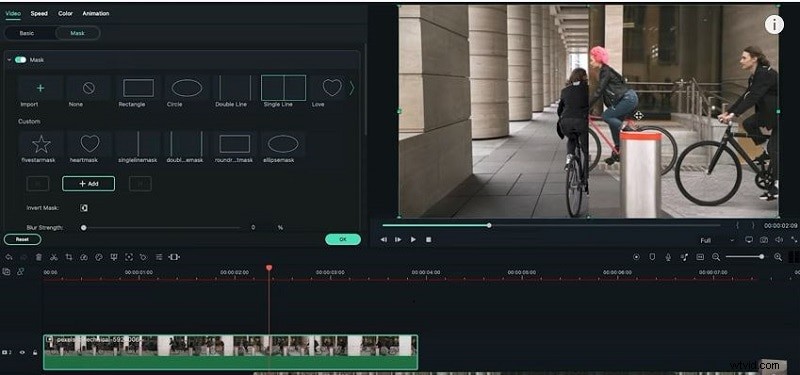Play the preview video
The width and height of the screenshot is (800, 375).
(x=413, y=240)
